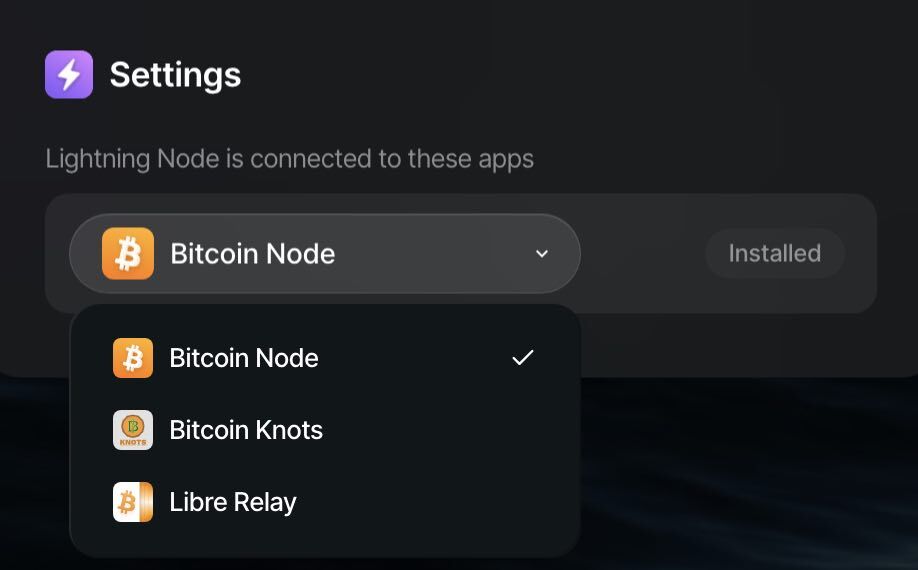
Task: Click the selected "Bitcoin Node" label in the dropdown field
Action: pos(253,253)
